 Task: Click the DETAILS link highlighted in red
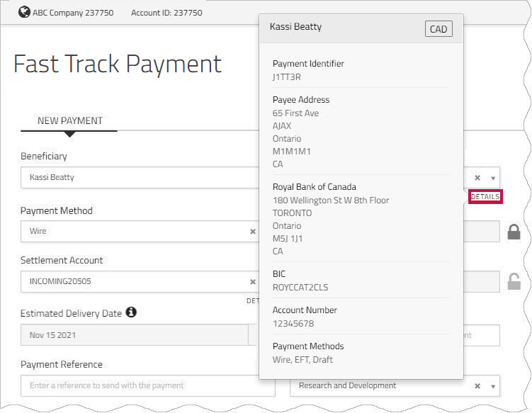(485, 196)
